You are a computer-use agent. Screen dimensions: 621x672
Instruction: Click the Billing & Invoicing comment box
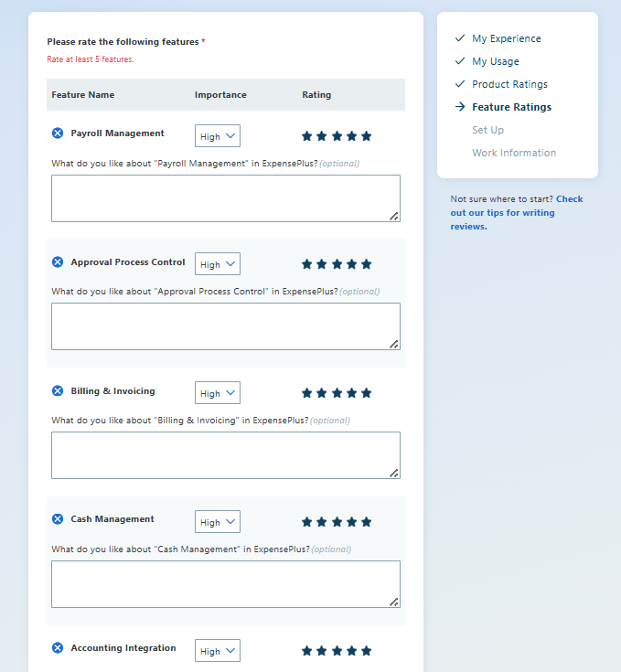[226, 455]
